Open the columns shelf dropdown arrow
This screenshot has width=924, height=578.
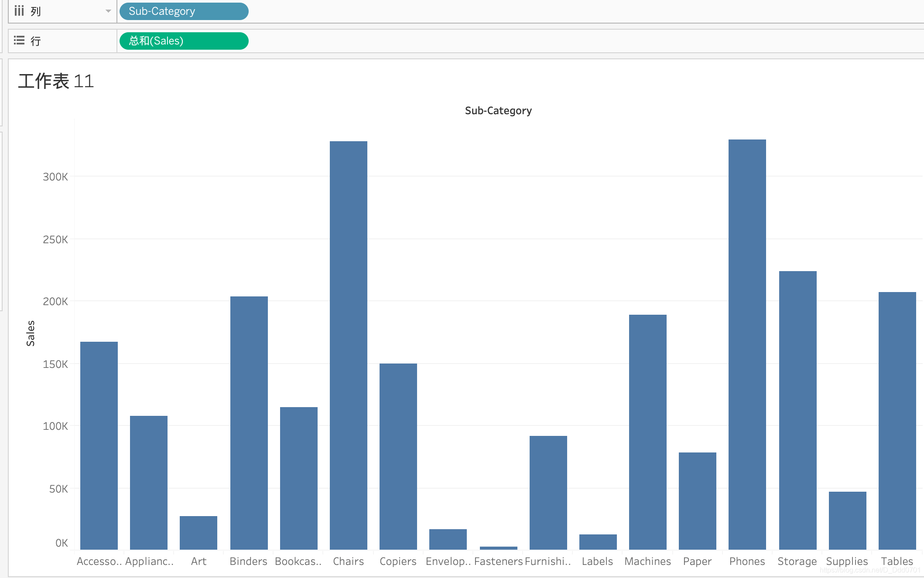pyautogui.click(x=108, y=11)
